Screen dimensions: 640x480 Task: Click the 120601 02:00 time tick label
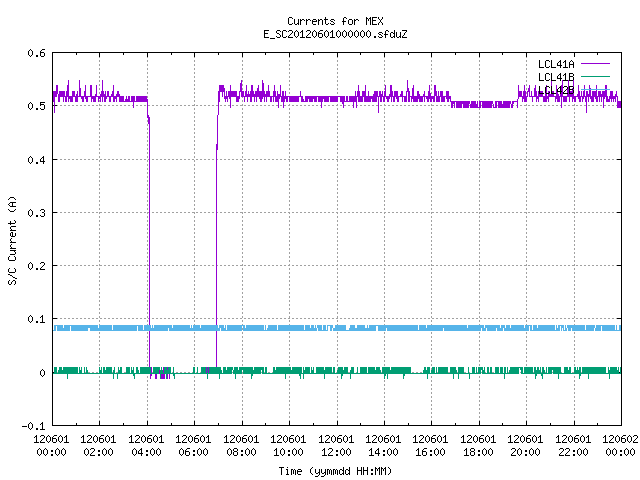[98, 446]
